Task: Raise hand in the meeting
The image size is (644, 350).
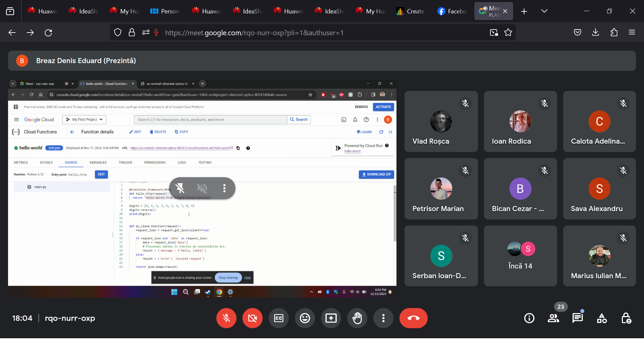Action: coord(357,318)
